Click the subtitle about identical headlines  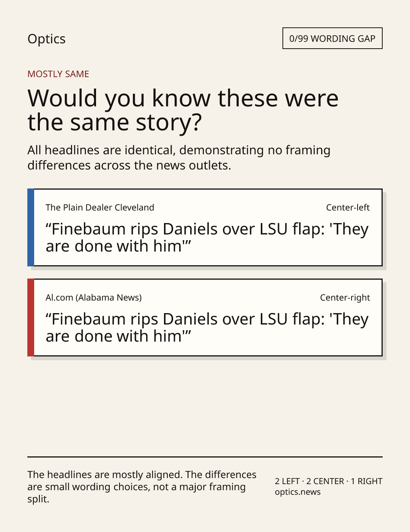click(x=179, y=158)
